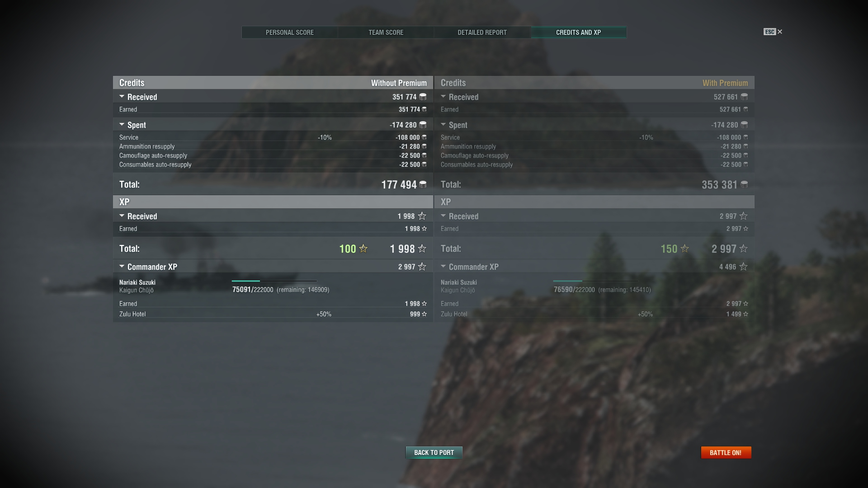This screenshot has width=868, height=488.
Task: Collapse XP Received section on left panel
Action: [x=122, y=216]
